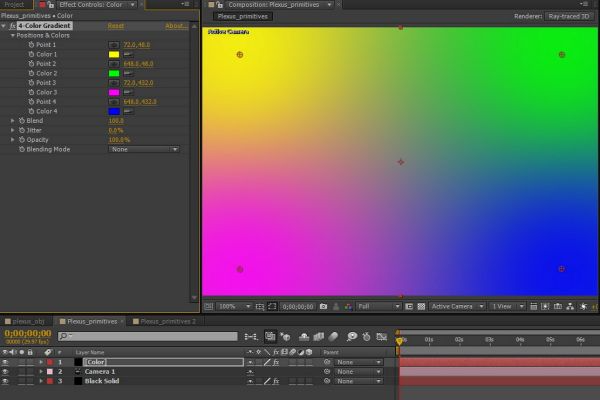
Task: Toggle the Composition viewer lock icon
Action: click(219, 5)
